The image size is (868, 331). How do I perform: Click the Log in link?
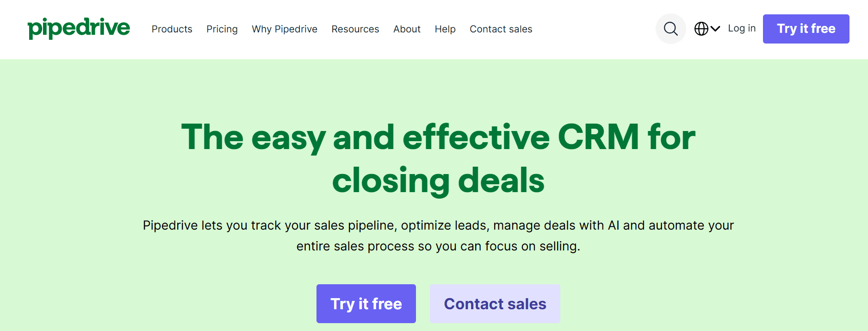tap(741, 28)
